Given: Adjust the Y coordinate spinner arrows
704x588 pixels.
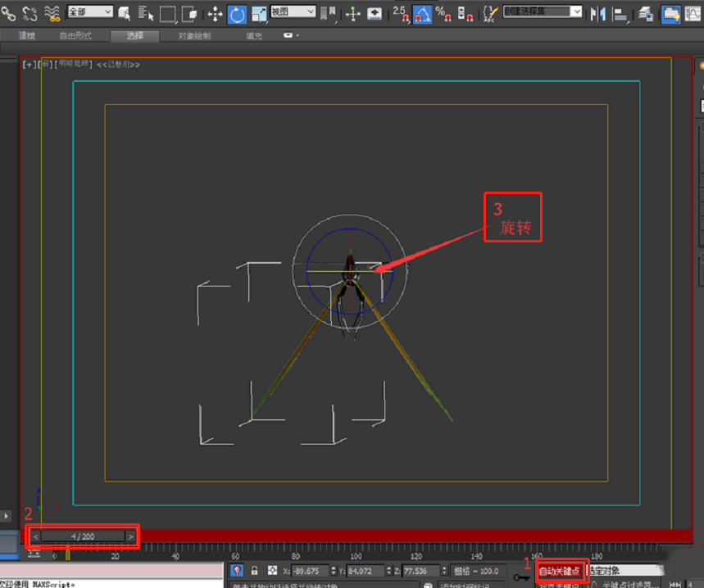Looking at the screenshot, I should pyautogui.click(x=388, y=571).
